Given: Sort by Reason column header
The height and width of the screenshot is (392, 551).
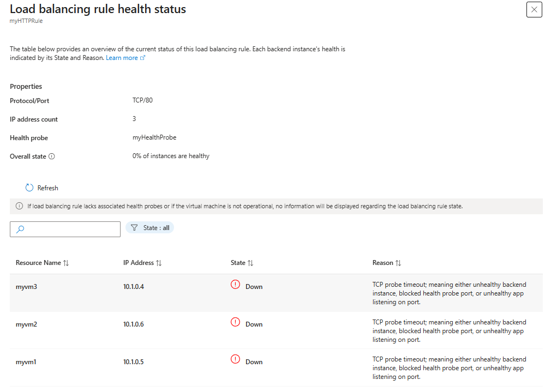Looking at the screenshot, I should point(382,263).
